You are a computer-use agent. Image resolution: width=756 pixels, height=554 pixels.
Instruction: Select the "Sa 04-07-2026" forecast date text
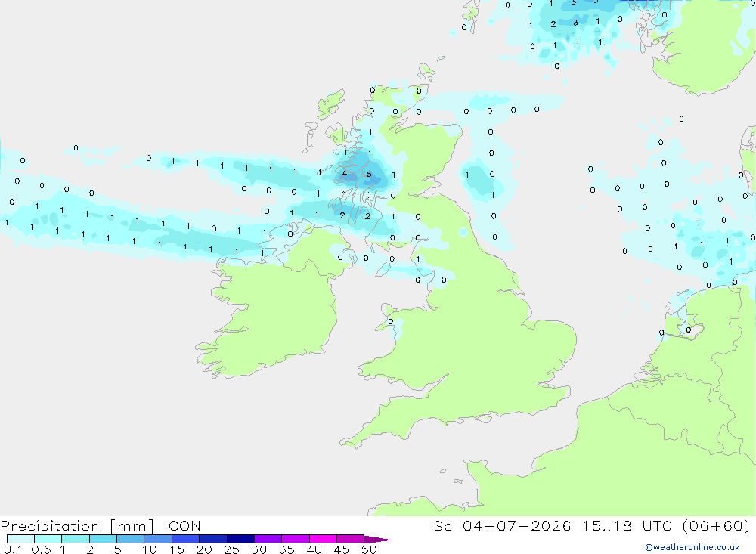[503, 525]
